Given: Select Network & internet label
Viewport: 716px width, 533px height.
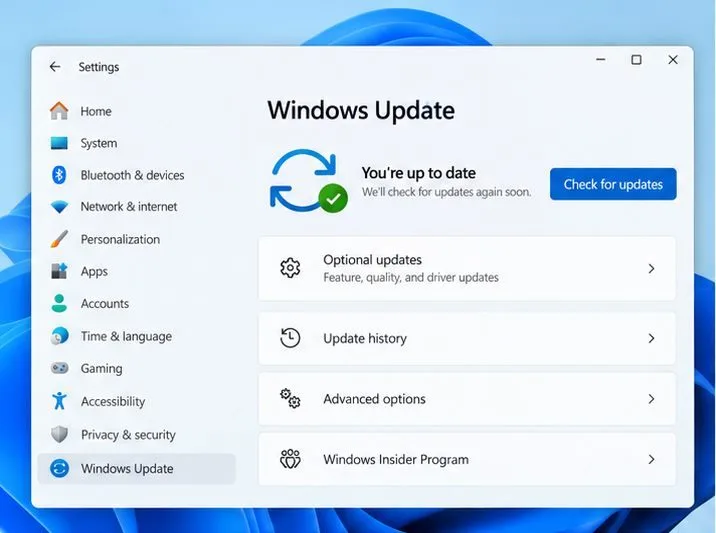Looking at the screenshot, I should (x=129, y=207).
